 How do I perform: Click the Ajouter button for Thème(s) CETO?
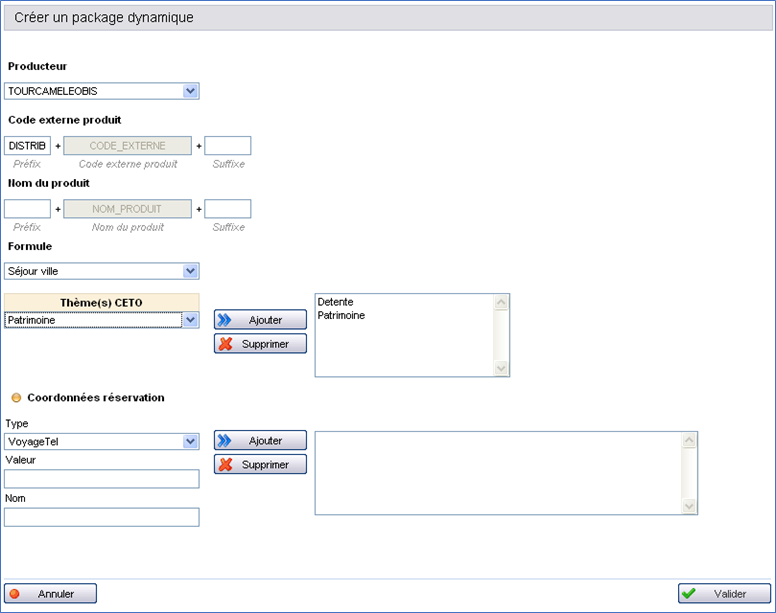click(x=260, y=320)
